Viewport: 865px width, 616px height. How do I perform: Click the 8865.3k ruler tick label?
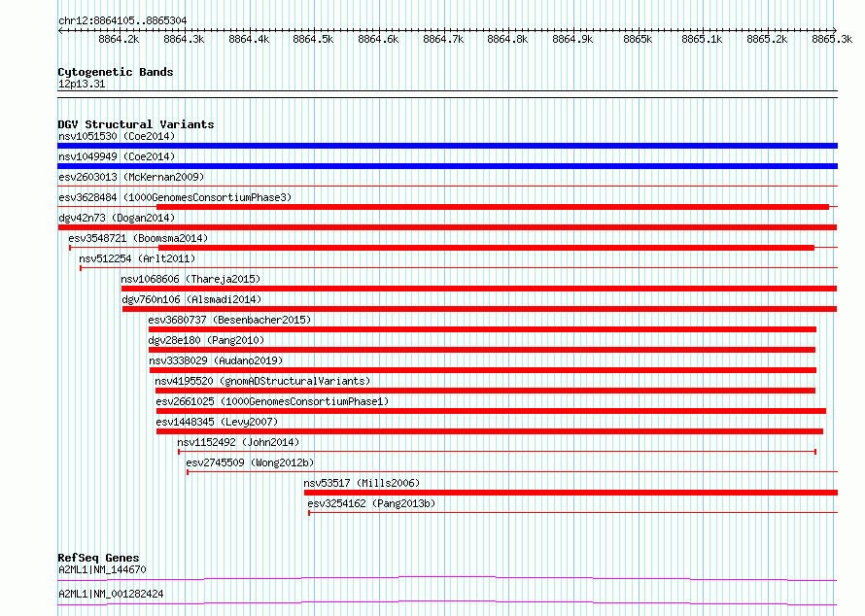click(x=832, y=39)
